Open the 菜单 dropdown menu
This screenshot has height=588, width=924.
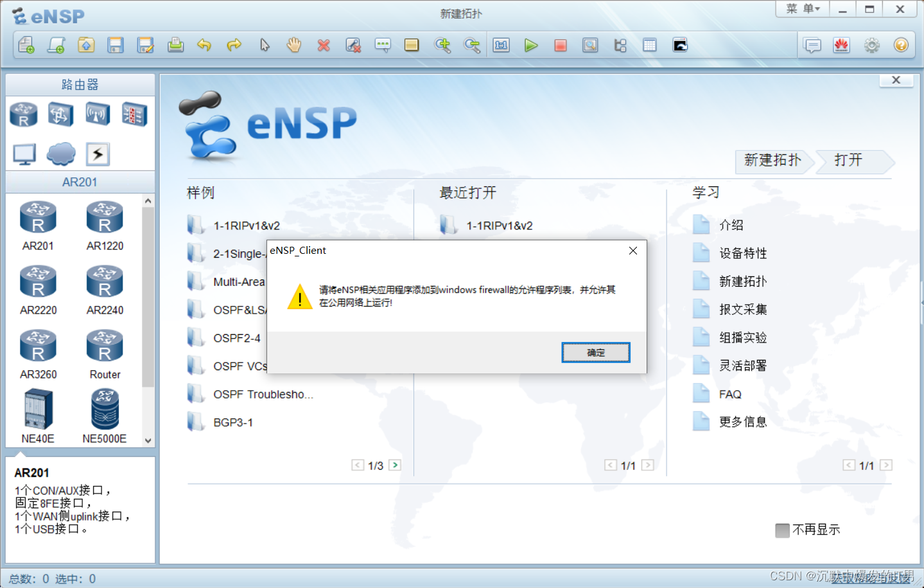tap(803, 9)
